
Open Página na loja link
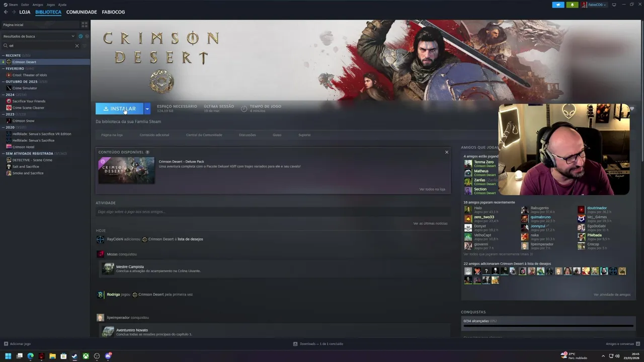tap(112, 135)
